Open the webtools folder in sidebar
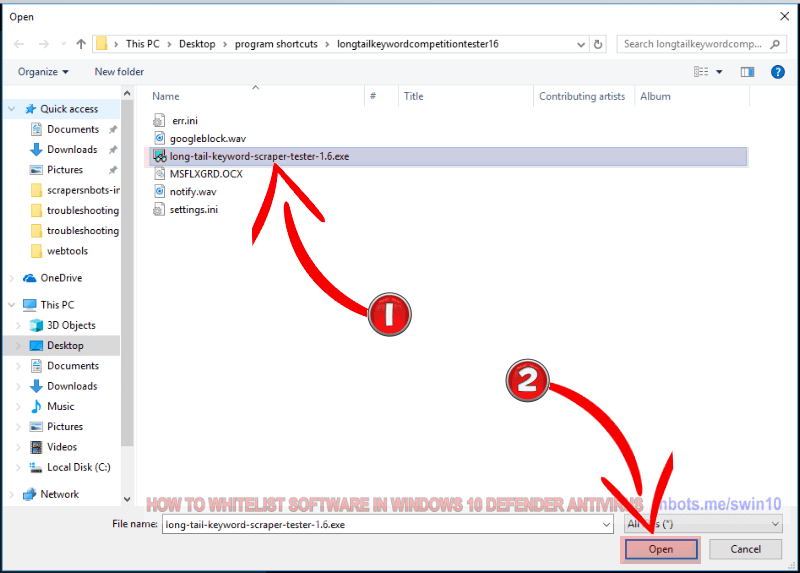Screen dimensions: 800x573 pyautogui.click(x=67, y=251)
